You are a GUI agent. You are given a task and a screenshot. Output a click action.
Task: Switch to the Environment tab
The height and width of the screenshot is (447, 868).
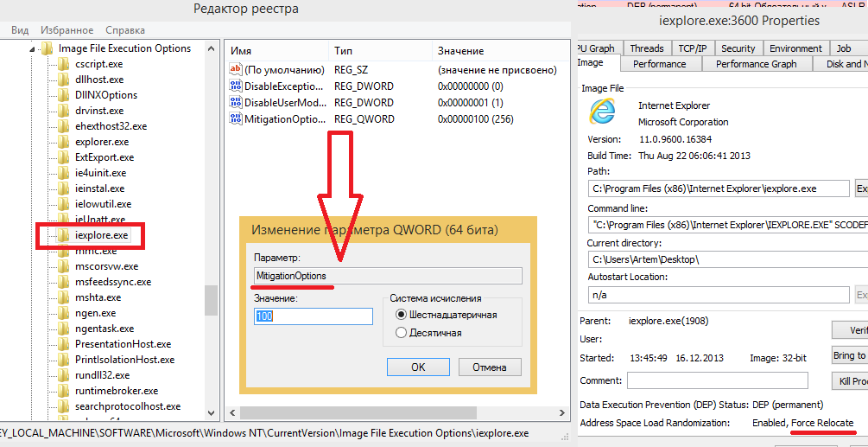795,48
